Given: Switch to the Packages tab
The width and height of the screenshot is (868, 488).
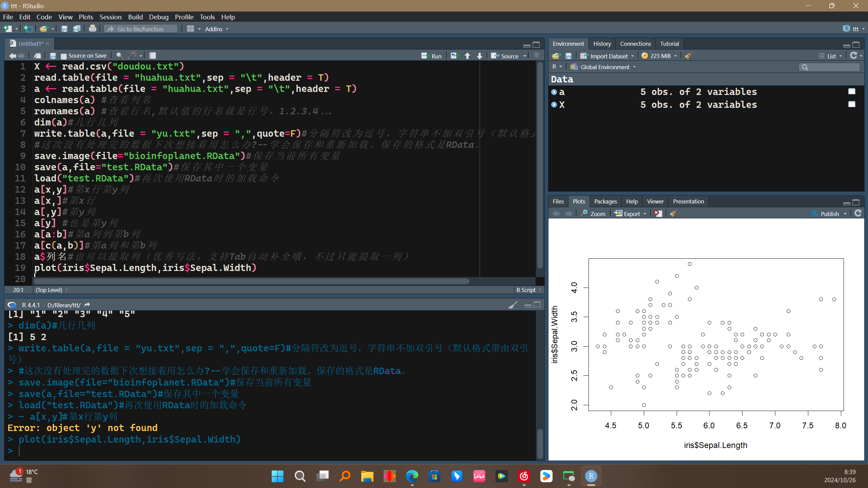Looking at the screenshot, I should click(604, 201).
